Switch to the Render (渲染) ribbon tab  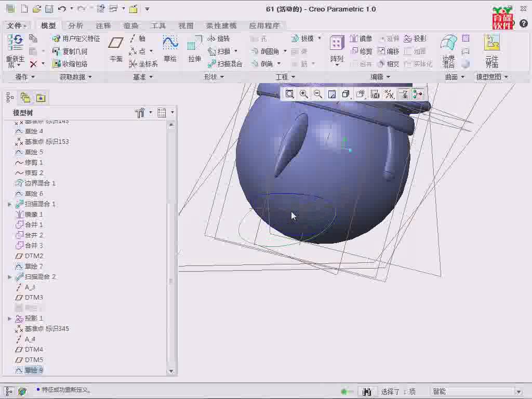pos(131,25)
